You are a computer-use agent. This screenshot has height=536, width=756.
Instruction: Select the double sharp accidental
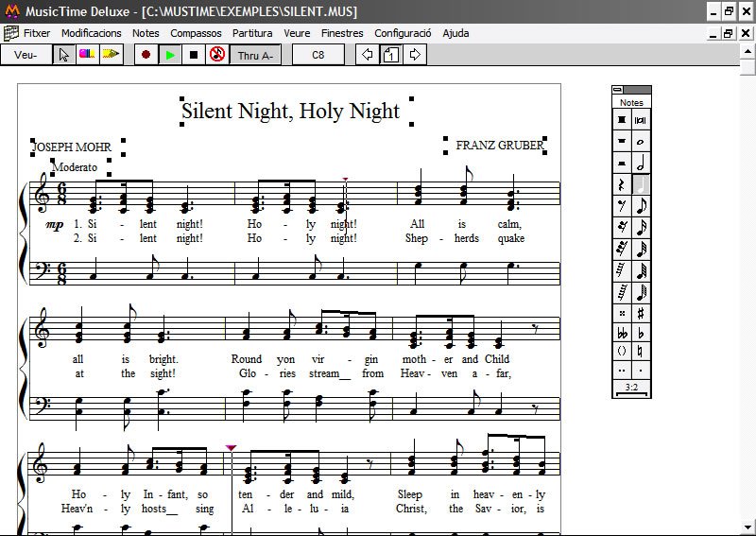622,314
